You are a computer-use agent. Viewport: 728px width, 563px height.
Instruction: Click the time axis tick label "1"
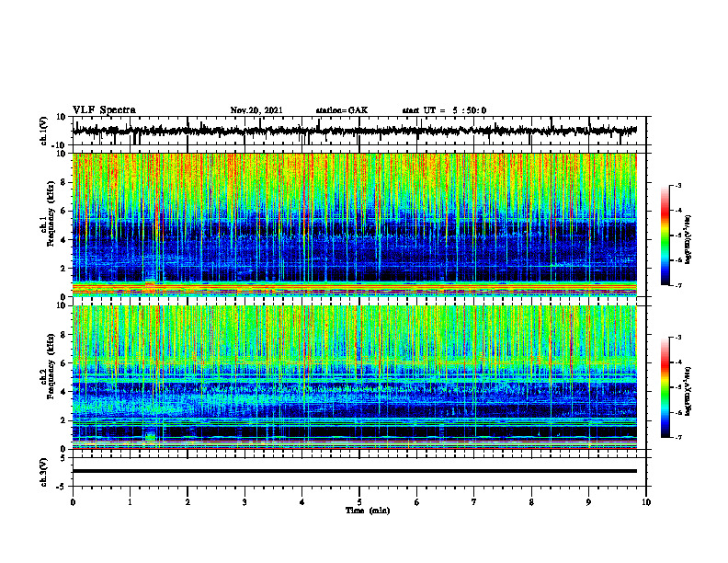(x=130, y=502)
